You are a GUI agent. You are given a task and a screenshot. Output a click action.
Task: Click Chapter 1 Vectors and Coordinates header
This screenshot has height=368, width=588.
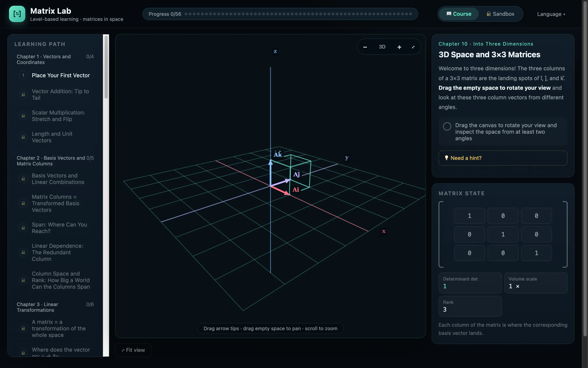55,59
